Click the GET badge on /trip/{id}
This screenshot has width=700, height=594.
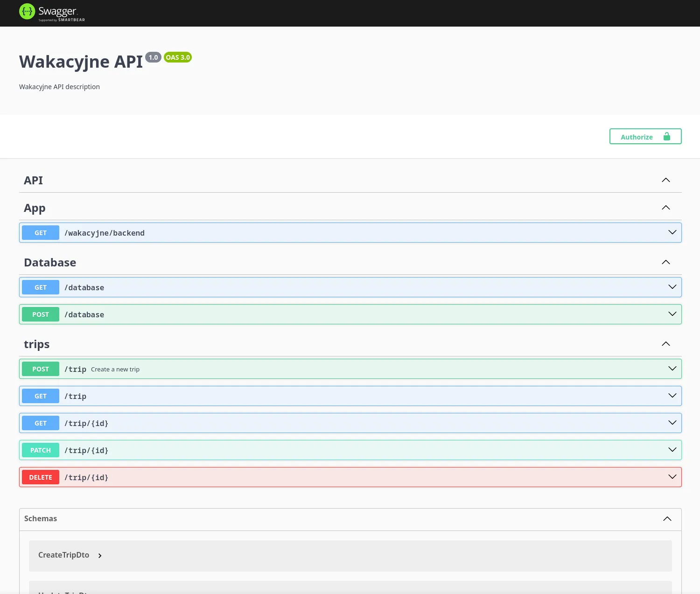coord(40,423)
